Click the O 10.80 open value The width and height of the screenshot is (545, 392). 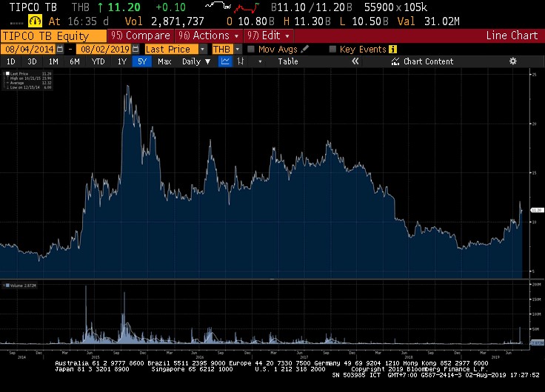pos(250,21)
